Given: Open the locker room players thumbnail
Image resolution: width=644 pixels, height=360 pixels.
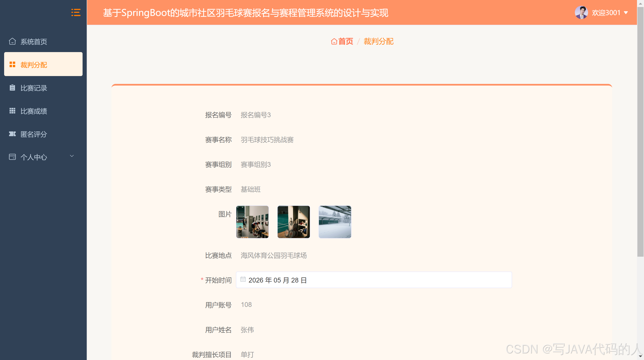Looking at the screenshot, I should [252, 222].
